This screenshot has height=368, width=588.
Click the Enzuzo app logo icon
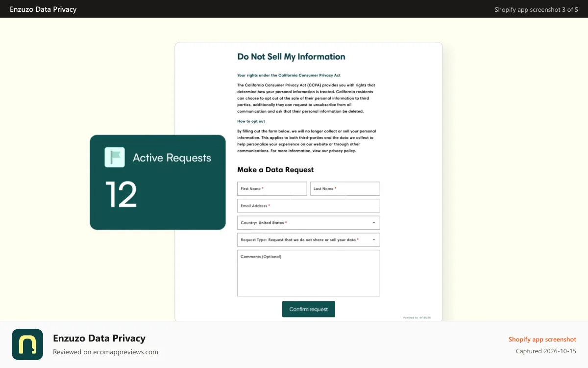(x=27, y=344)
